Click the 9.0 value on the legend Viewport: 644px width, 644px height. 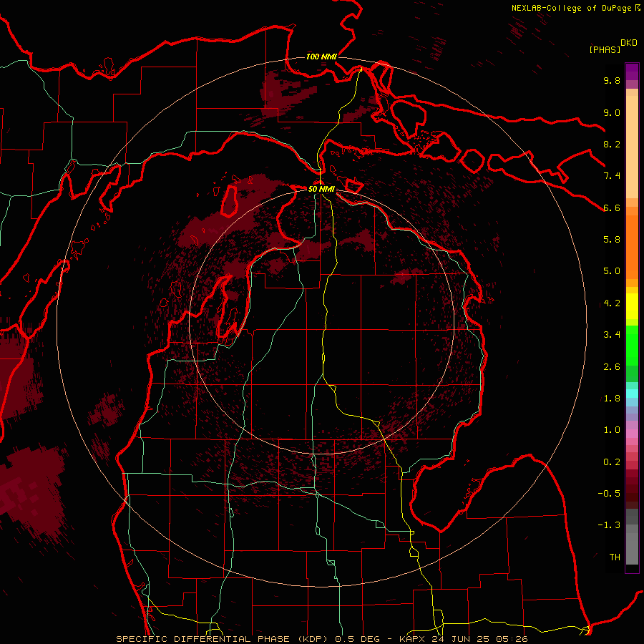[612, 112]
